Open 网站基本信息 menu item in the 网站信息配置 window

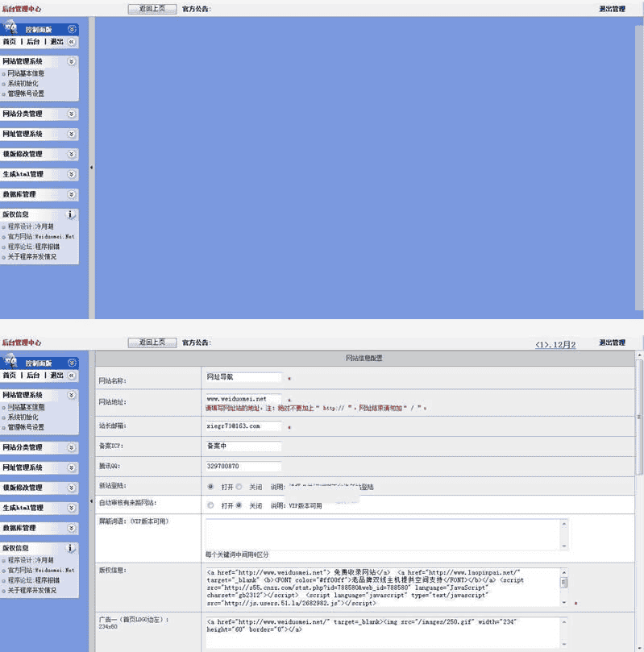(x=26, y=407)
